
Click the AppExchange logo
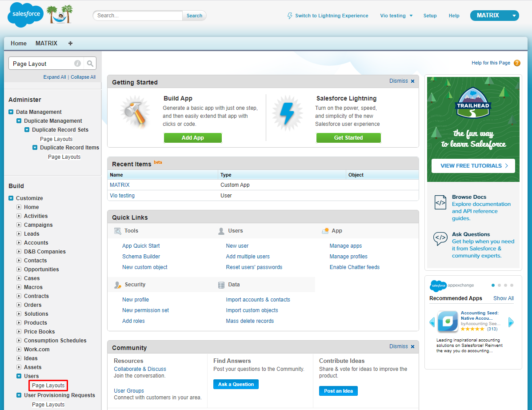pos(452,285)
